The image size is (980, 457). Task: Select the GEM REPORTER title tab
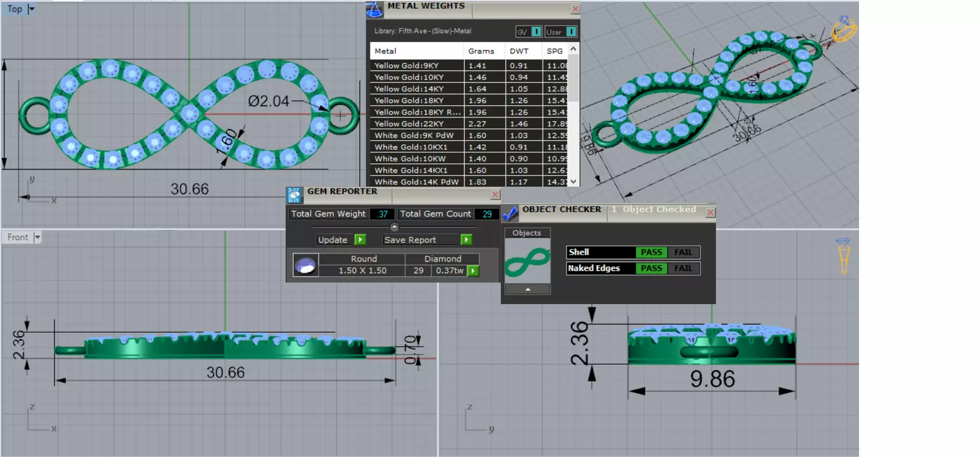(x=342, y=191)
